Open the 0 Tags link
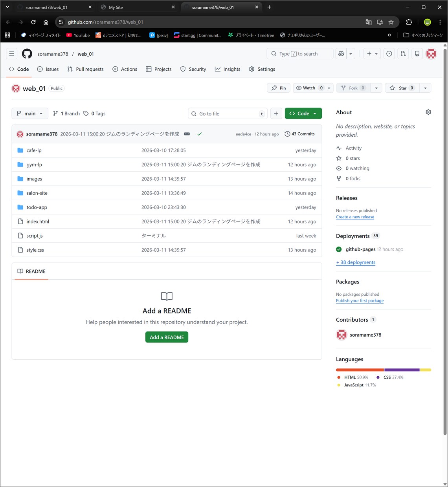Screen dimensions: 448x487 point(94,114)
